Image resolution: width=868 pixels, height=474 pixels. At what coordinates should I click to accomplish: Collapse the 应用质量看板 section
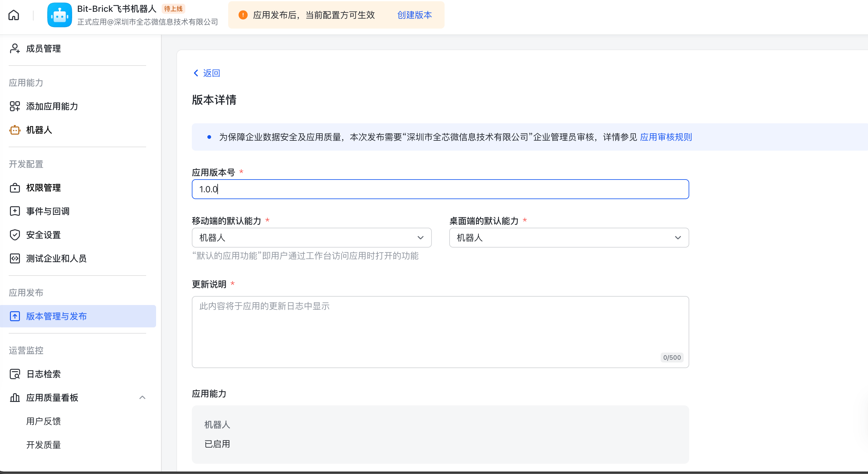coord(142,398)
